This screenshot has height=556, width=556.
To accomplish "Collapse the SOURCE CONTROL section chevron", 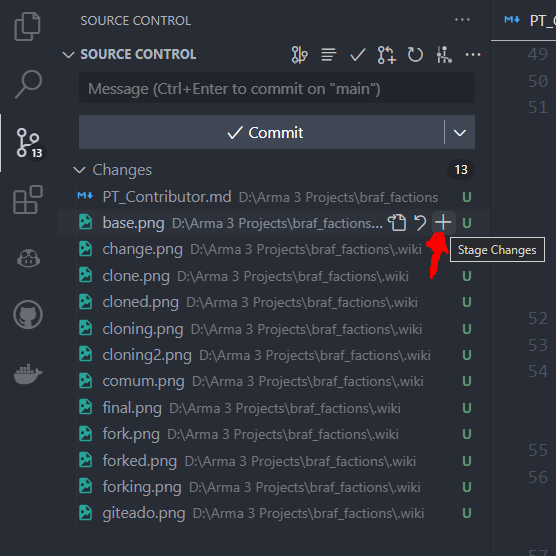I will tap(68, 55).
